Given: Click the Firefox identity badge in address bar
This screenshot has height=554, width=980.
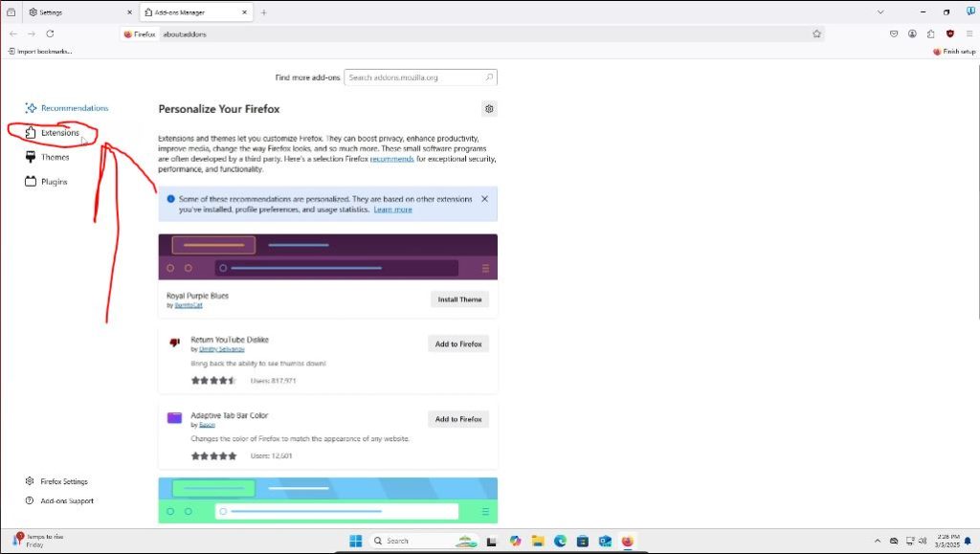Looking at the screenshot, I should [x=140, y=34].
